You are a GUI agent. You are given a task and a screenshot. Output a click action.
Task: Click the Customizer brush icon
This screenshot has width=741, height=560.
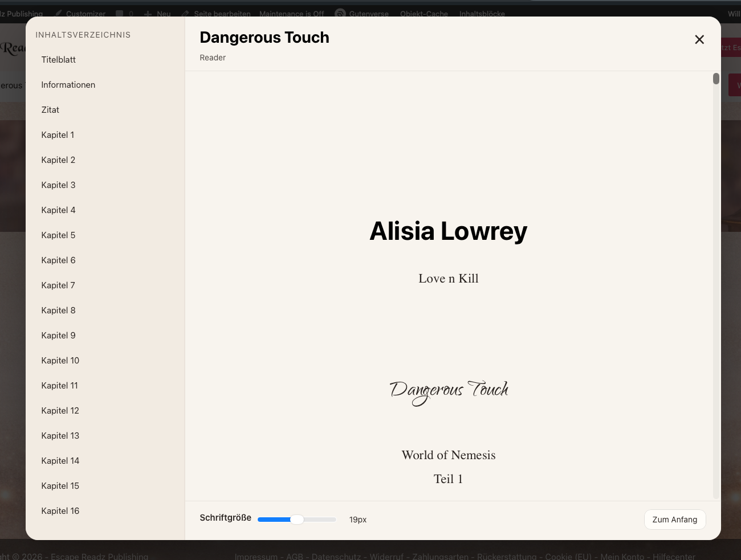click(x=59, y=13)
